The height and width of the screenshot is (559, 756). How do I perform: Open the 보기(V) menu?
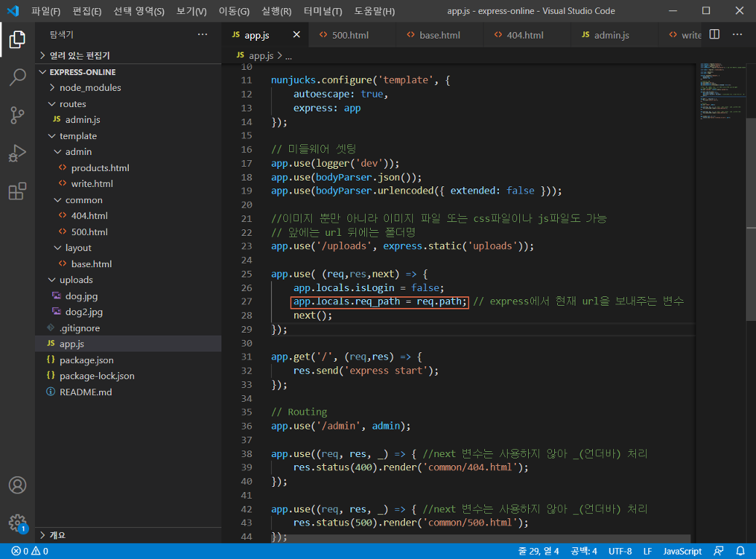click(192, 11)
